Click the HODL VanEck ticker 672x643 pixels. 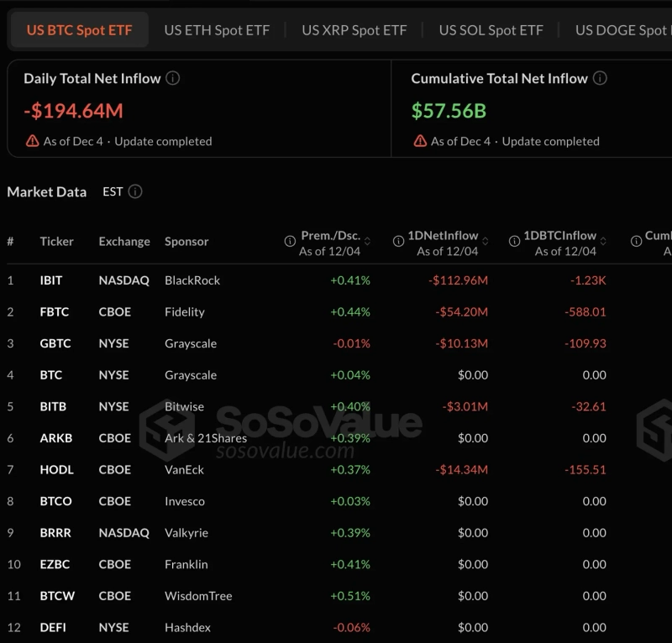pos(56,470)
